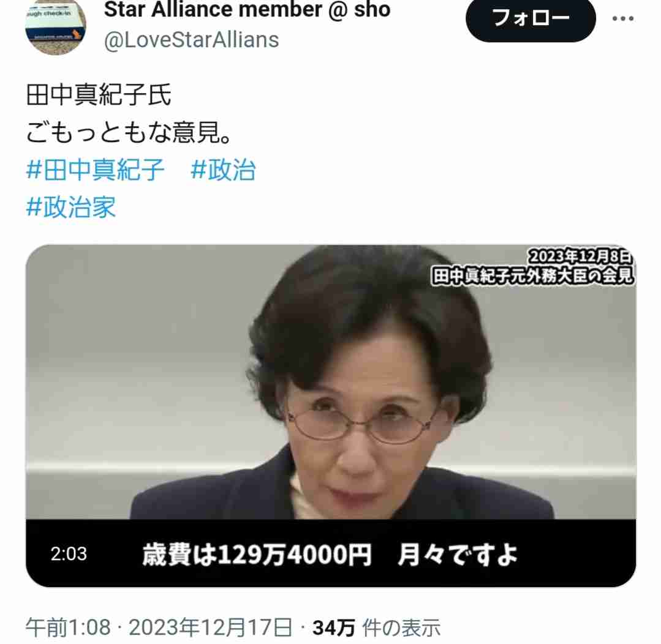Click the 2023年12月8日 overlay in video
The height and width of the screenshot is (644, 661).
click(x=580, y=256)
